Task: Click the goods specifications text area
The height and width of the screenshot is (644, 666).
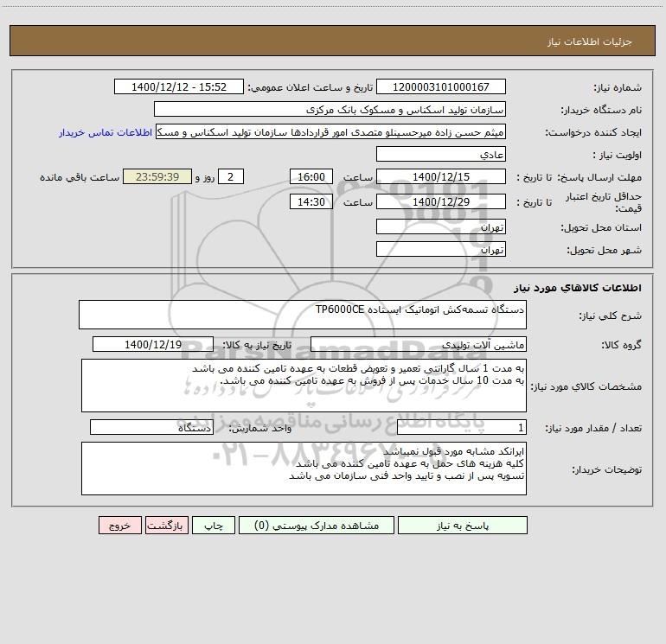Action: (304, 386)
